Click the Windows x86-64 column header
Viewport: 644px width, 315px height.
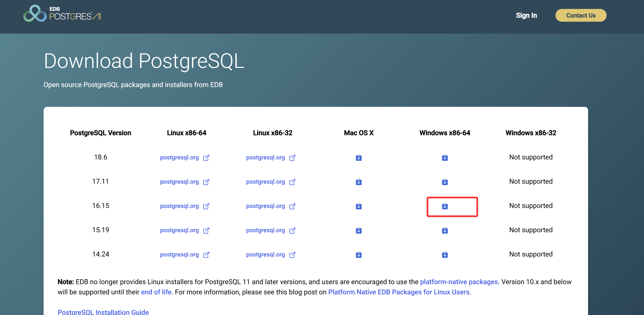pyautogui.click(x=445, y=133)
